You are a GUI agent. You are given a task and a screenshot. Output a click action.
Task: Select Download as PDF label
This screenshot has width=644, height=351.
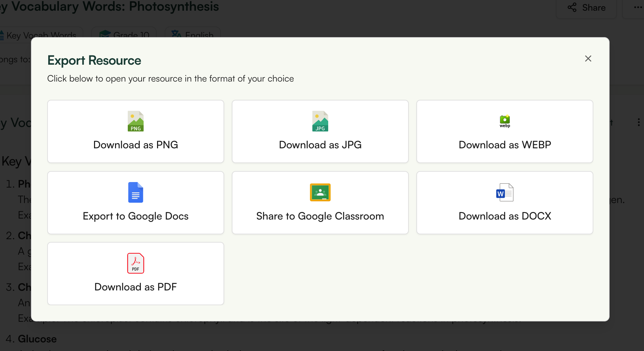point(136,287)
